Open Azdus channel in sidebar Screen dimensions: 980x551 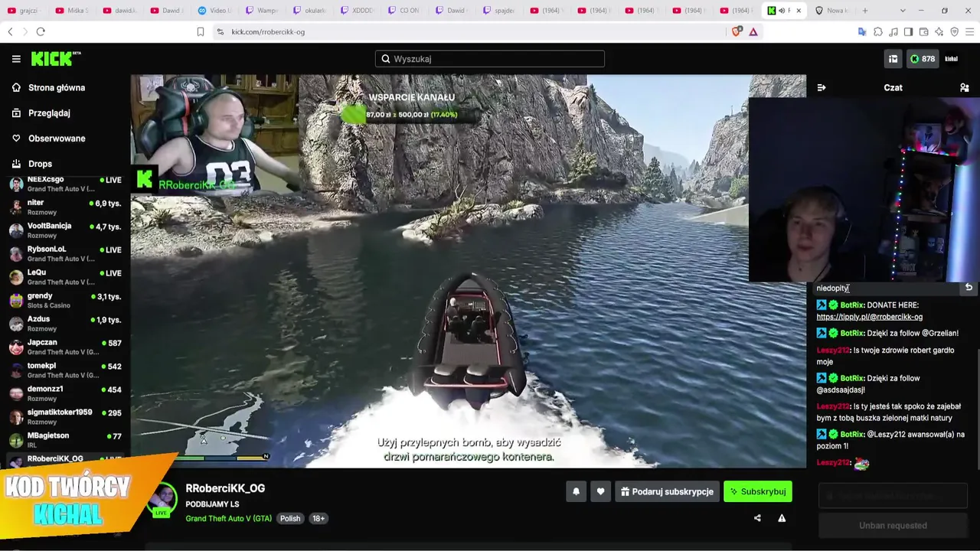(65, 324)
